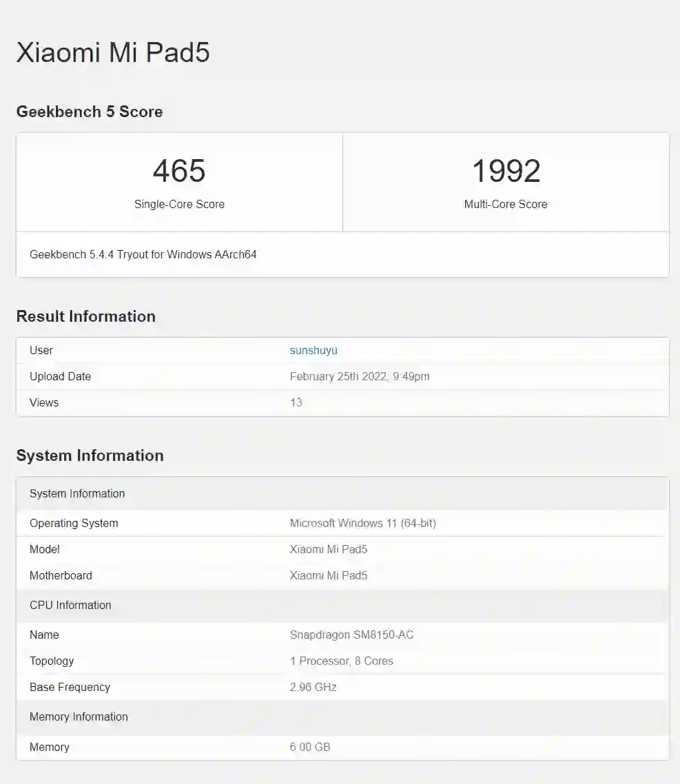
Task: Click the Geekbench 5.4.4 Tryout version text
Action: pos(143,254)
